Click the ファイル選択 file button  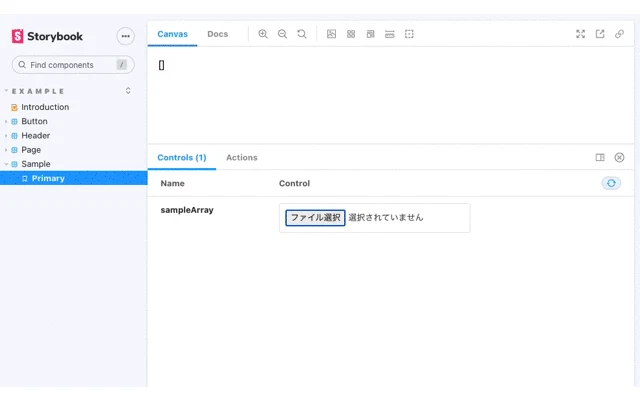(x=315, y=218)
